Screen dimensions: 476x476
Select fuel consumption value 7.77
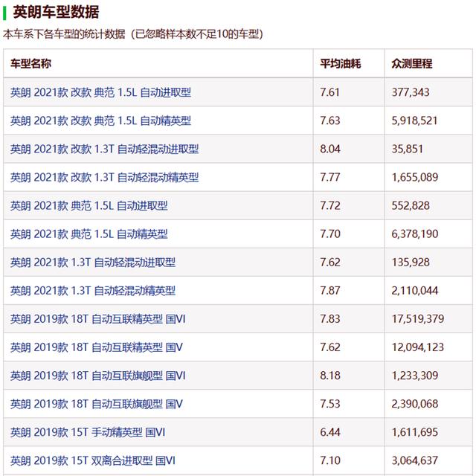pyautogui.click(x=330, y=177)
